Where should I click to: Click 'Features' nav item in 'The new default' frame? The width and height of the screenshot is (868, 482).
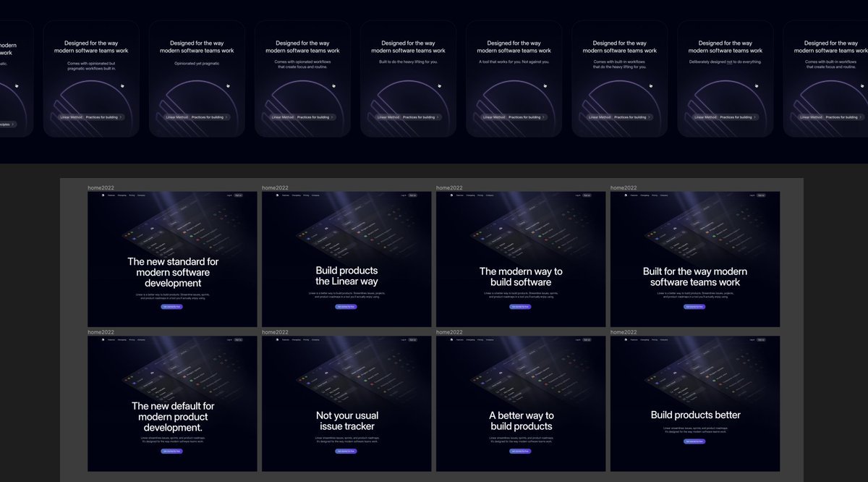(111, 339)
